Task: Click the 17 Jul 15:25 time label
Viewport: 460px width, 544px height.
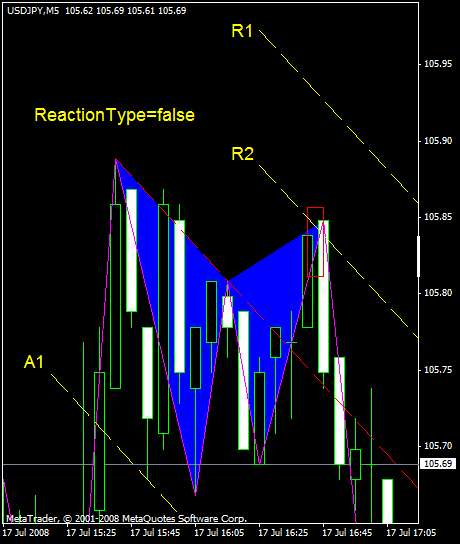Action: tap(91, 533)
